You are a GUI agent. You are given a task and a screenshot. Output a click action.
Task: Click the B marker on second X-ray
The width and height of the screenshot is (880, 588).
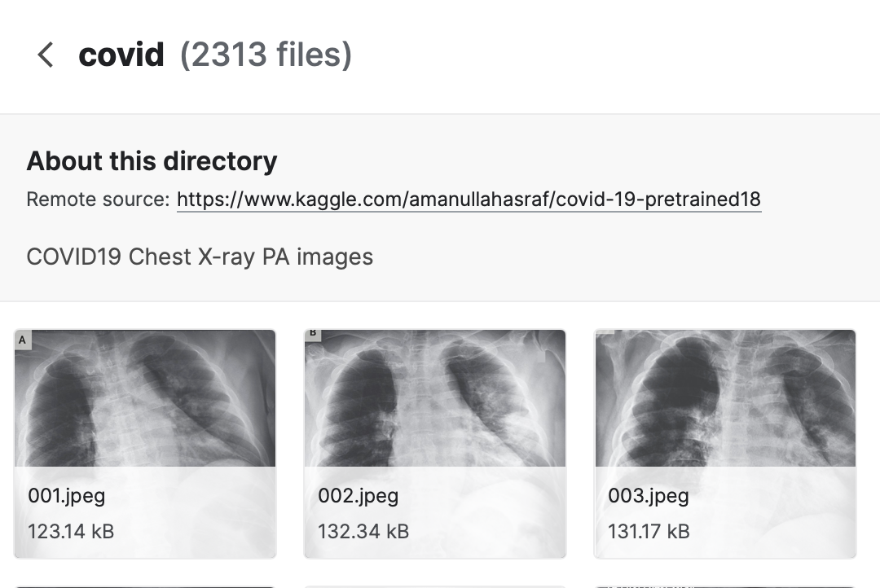click(313, 334)
